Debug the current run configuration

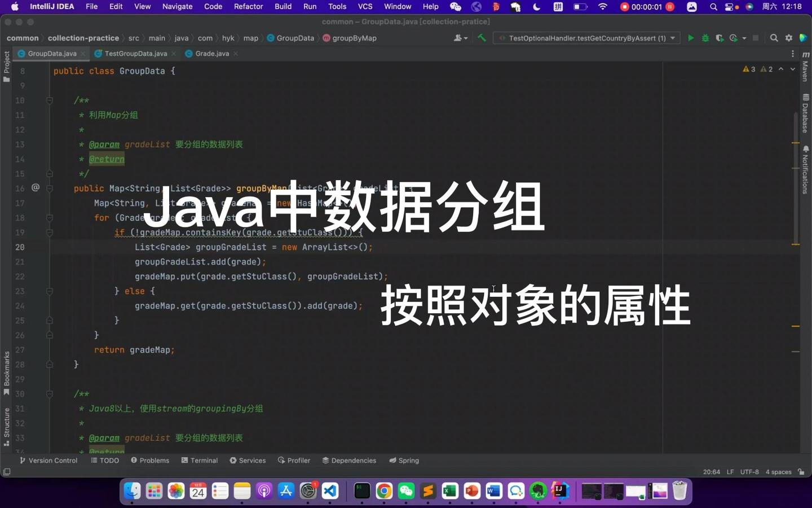(x=704, y=38)
